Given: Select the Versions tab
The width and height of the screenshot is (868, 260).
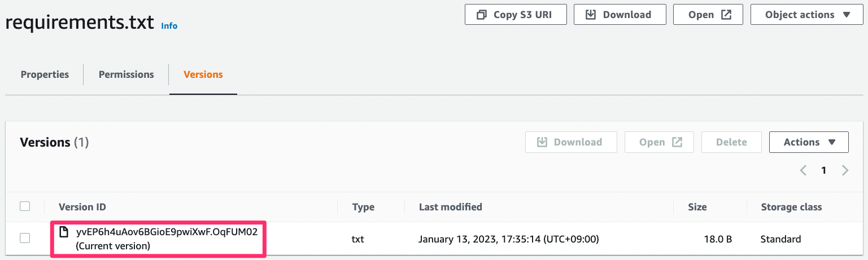Looking at the screenshot, I should [203, 74].
